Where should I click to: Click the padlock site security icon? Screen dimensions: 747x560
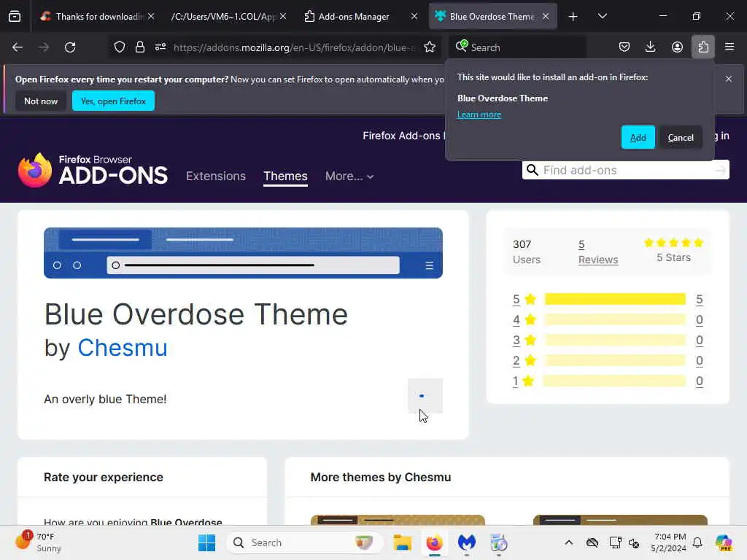pyautogui.click(x=139, y=47)
